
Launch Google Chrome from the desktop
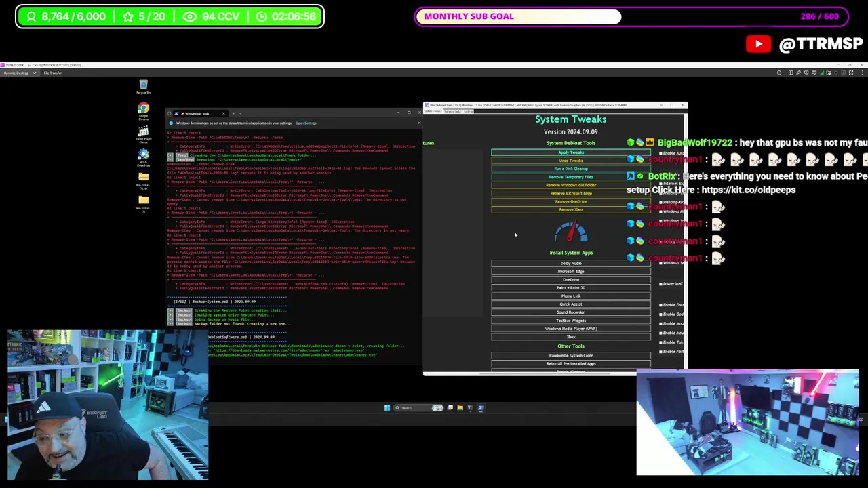(143, 111)
